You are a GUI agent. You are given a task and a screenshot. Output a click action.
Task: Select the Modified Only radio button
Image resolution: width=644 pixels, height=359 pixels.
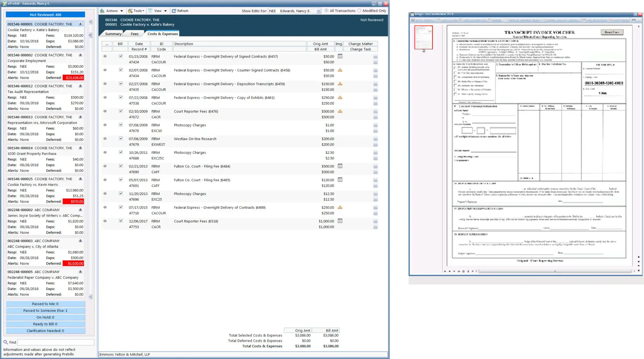359,10
